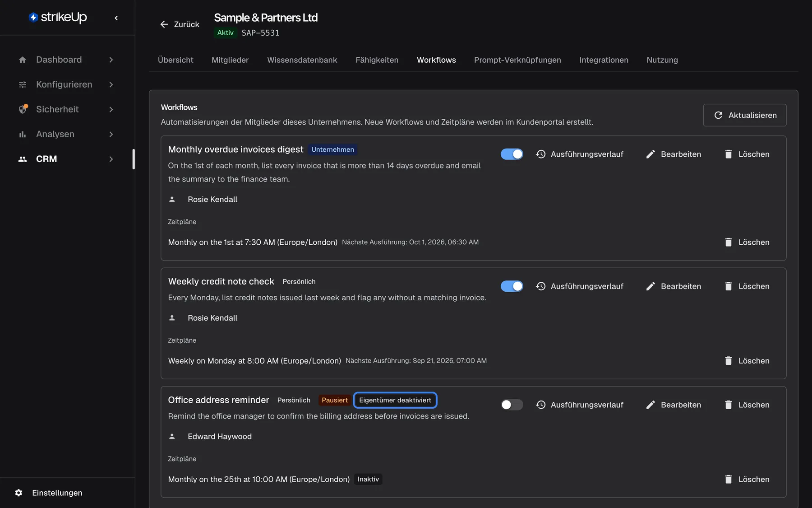Expand the CRM menu chevron
The height and width of the screenshot is (508, 812).
[111, 159]
